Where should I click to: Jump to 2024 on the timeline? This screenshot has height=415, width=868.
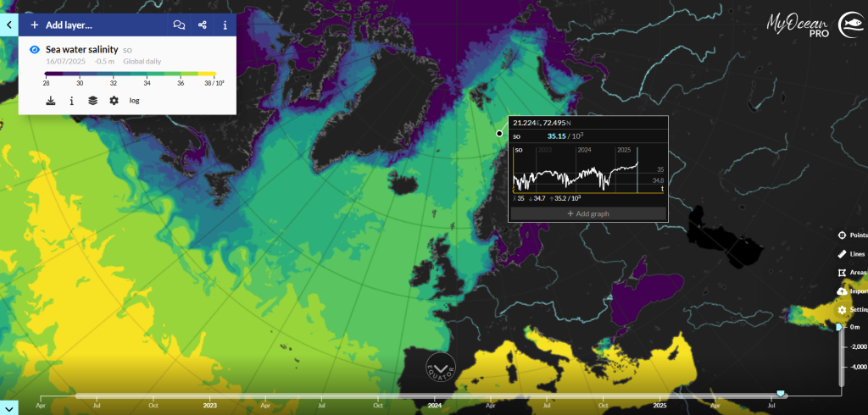point(435,405)
